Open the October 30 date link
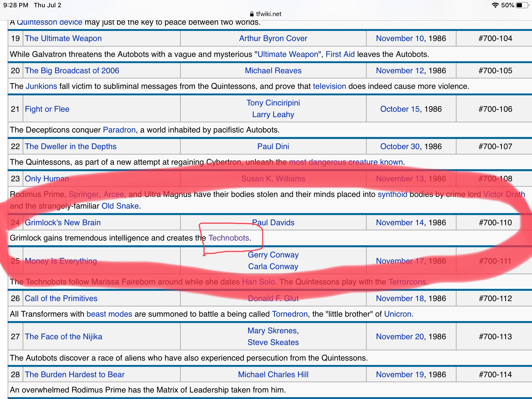Image resolution: width=532 pixels, height=399 pixels. coord(400,147)
